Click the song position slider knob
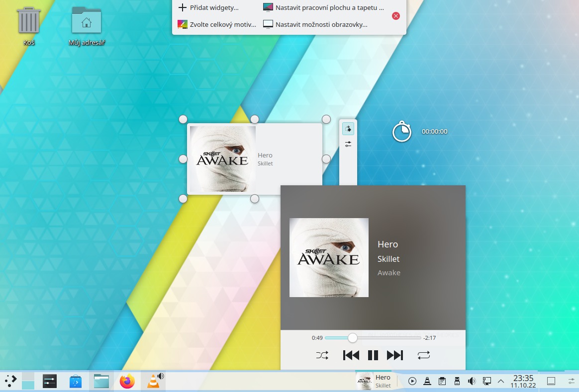The image size is (579, 392). (353, 338)
